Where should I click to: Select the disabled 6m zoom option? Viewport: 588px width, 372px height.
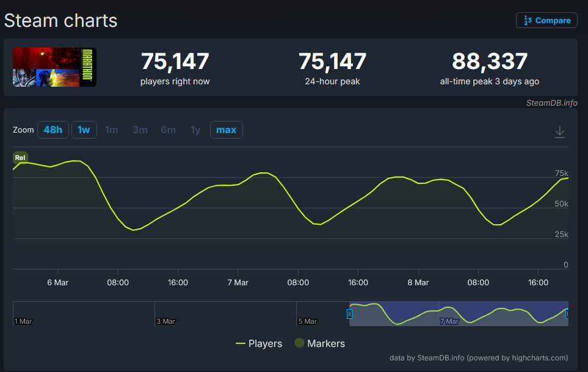tap(168, 129)
